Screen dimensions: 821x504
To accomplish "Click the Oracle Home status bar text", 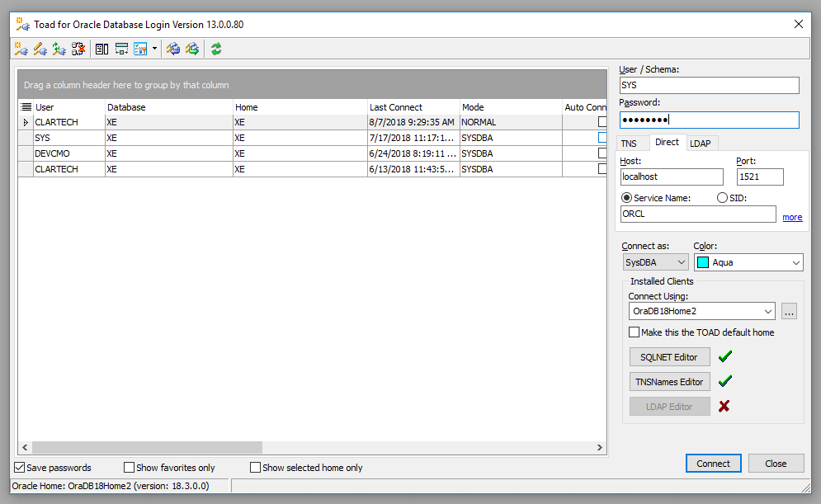I will 111,486.
